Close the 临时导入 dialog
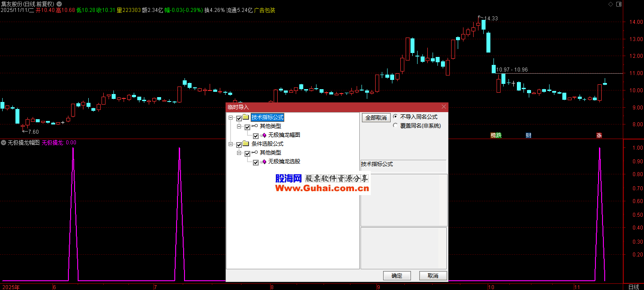Image resolution: width=644 pixels, height=290 pixels. 444,107
